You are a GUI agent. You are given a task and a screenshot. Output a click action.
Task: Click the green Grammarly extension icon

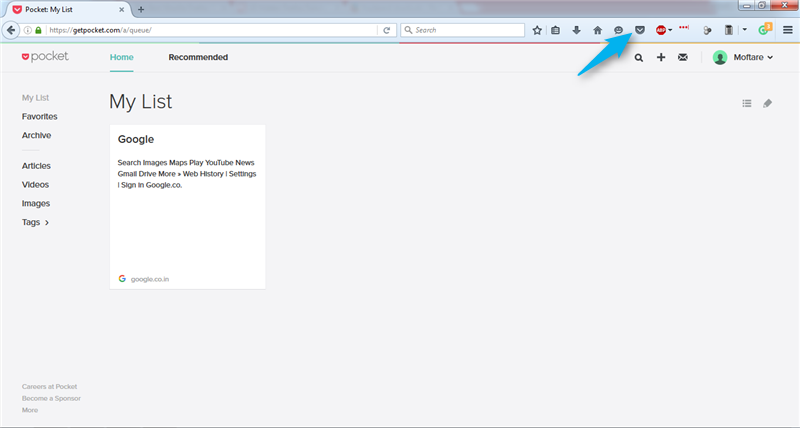(x=764, y=30)
